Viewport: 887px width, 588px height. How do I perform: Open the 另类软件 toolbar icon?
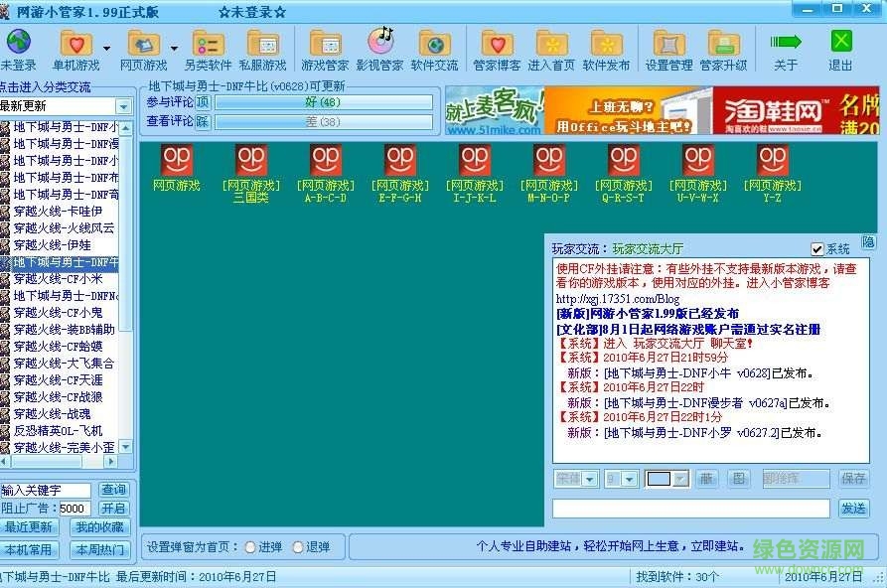pos(209,43)
